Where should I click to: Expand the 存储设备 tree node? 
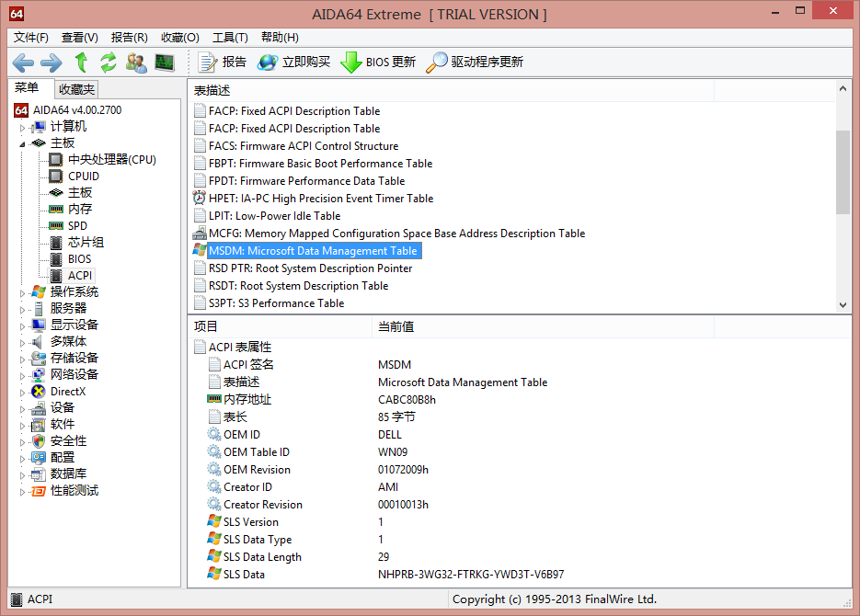coord(22,359)
